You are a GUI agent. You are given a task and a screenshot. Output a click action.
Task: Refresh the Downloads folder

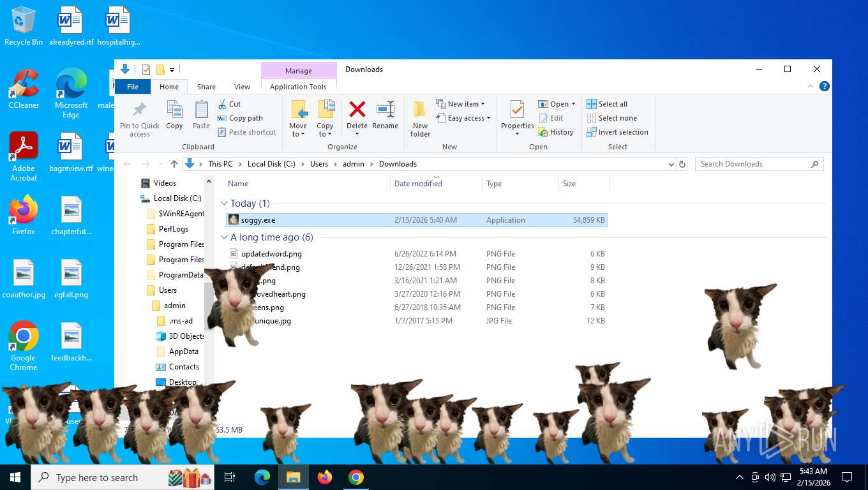coord(682,164)
